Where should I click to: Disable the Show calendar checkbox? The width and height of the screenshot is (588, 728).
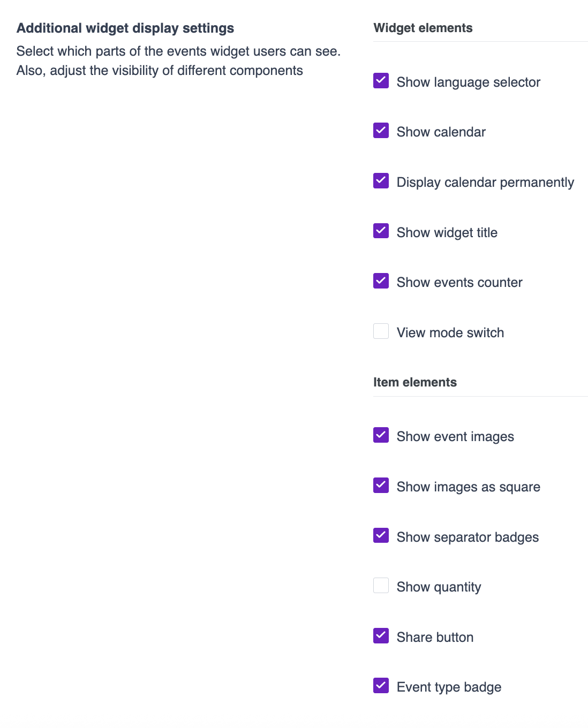tap(381, 131)
